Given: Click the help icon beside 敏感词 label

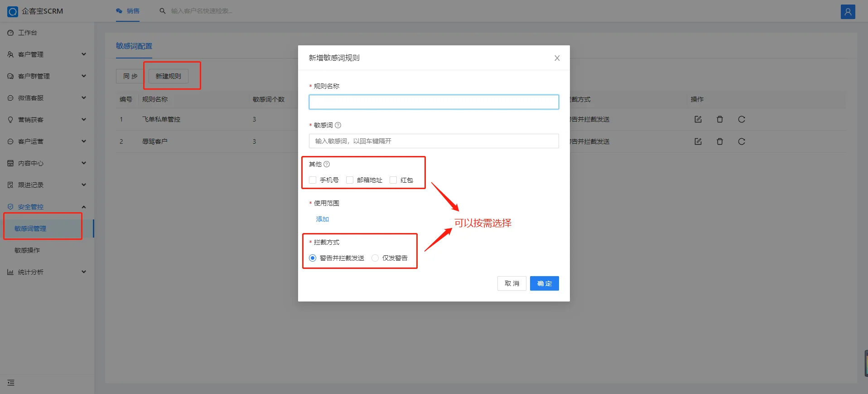Looking at the screenshot, I should (338, 125).
